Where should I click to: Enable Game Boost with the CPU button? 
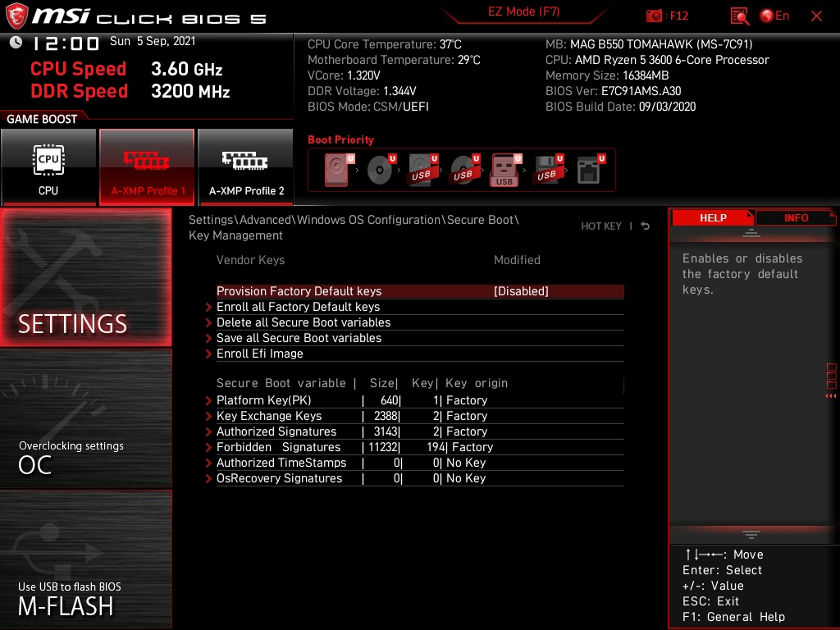click(48, 167)
